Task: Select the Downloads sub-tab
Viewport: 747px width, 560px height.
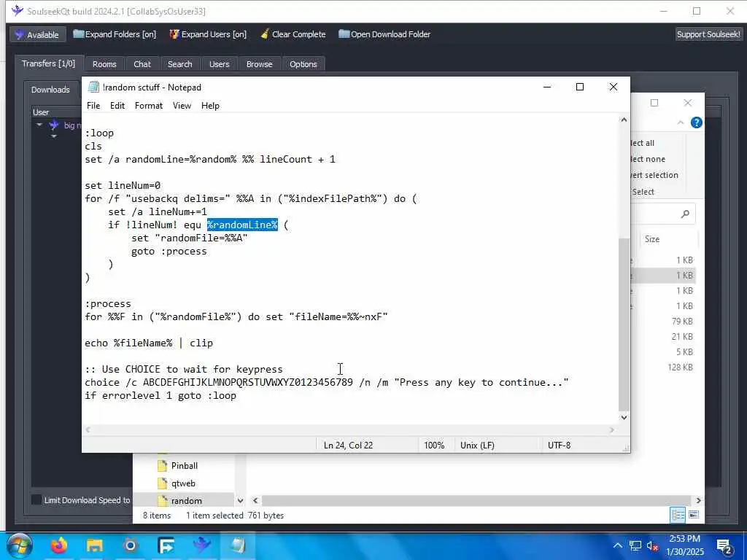Action: (x=50, y=90)
